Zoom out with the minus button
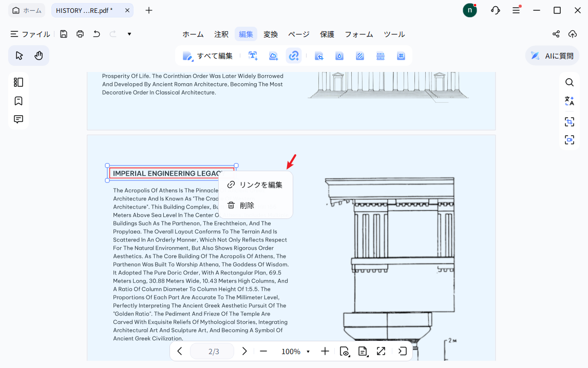Image resolution: width=588 pixels, height=368 pixels. 263,352
